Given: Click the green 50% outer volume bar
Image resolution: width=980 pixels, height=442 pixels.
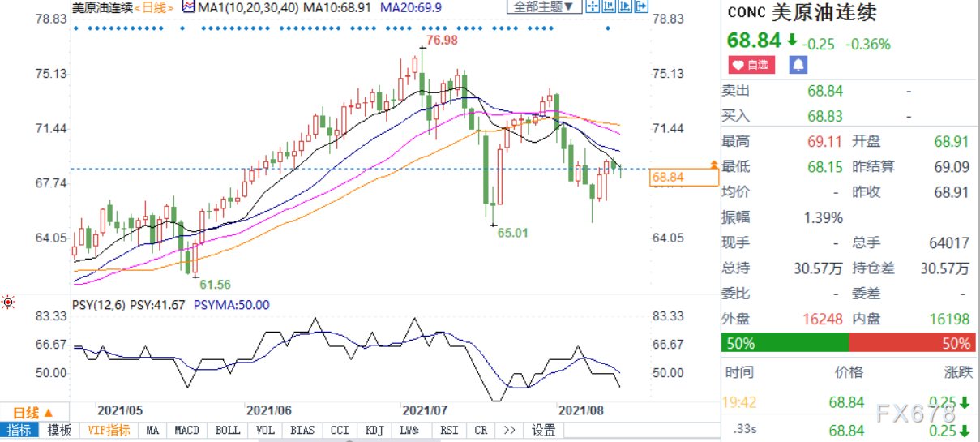Looking at the screenshot, I should (785, 343).
